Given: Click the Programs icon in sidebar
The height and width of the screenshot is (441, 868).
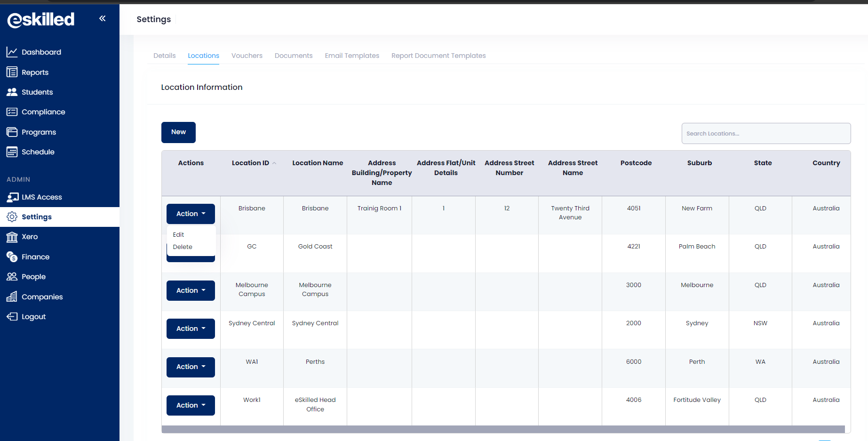Looking at the screenshot, I should [12, 132].
